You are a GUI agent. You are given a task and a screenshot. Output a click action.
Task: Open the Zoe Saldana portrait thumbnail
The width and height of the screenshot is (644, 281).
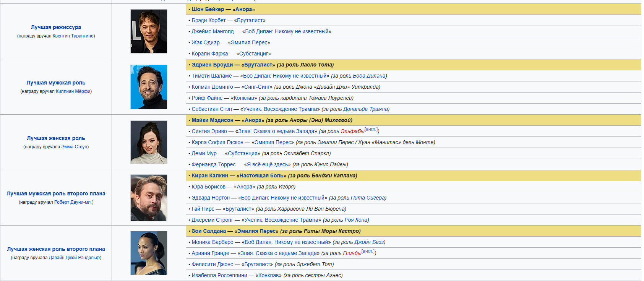click(x=149, y=253)
